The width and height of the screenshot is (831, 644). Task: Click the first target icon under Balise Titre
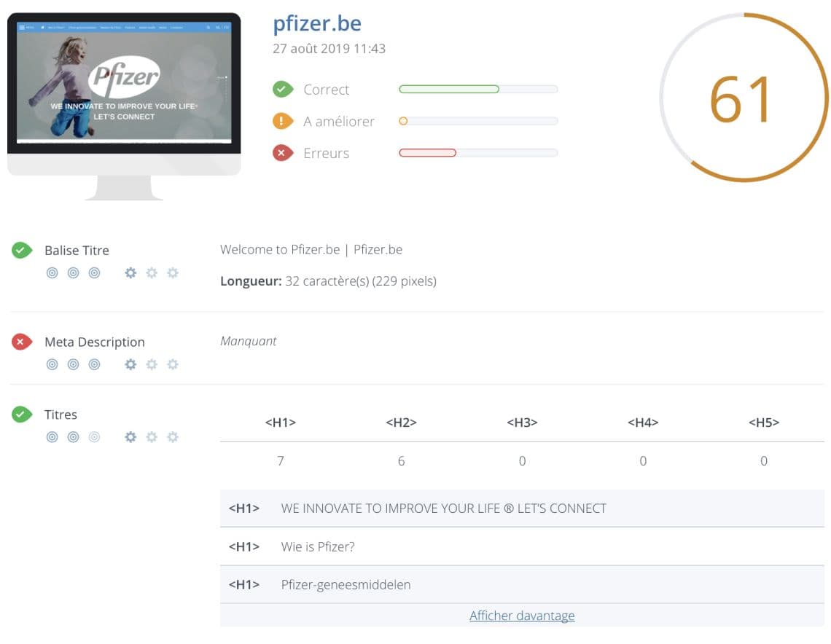coord(52,273)
